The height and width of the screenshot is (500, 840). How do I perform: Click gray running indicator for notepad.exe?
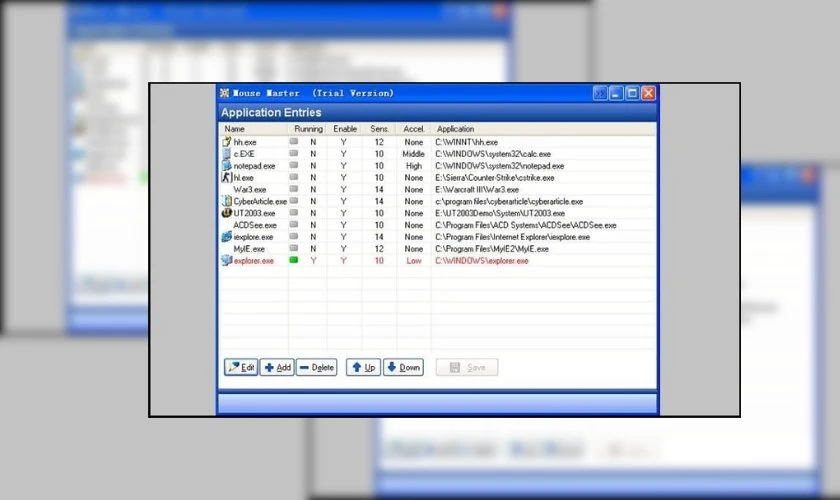coord(294,165)
